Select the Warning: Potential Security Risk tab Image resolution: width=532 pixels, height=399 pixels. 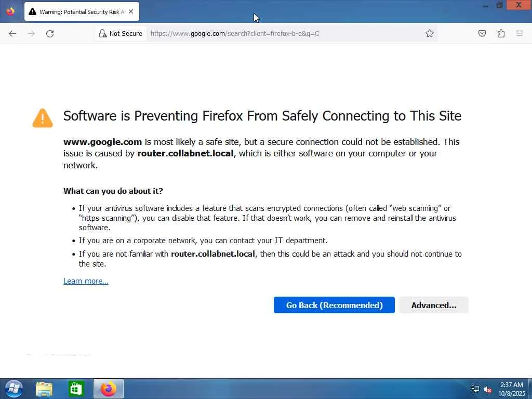click(x=82, y=11)
